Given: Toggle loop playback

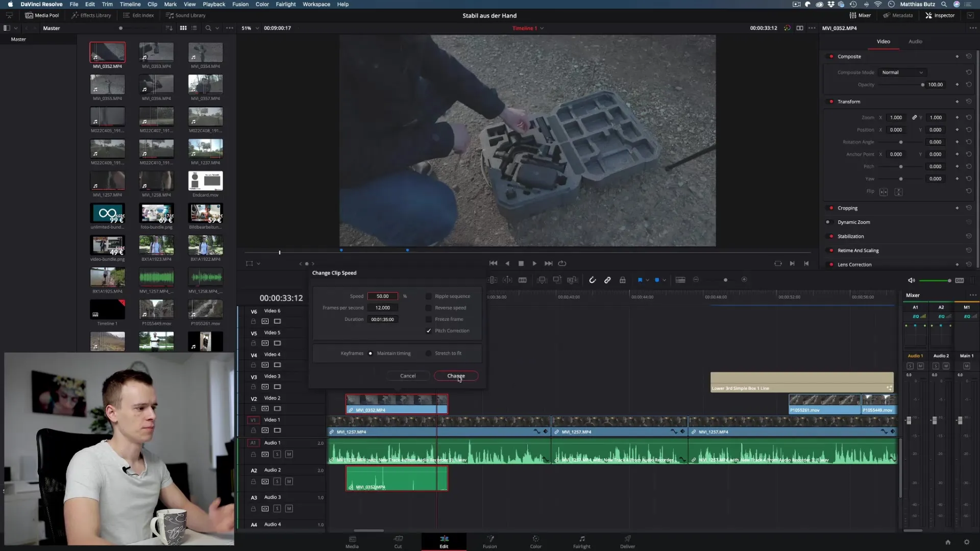Looking at the screenshot, I should point(562,264).
